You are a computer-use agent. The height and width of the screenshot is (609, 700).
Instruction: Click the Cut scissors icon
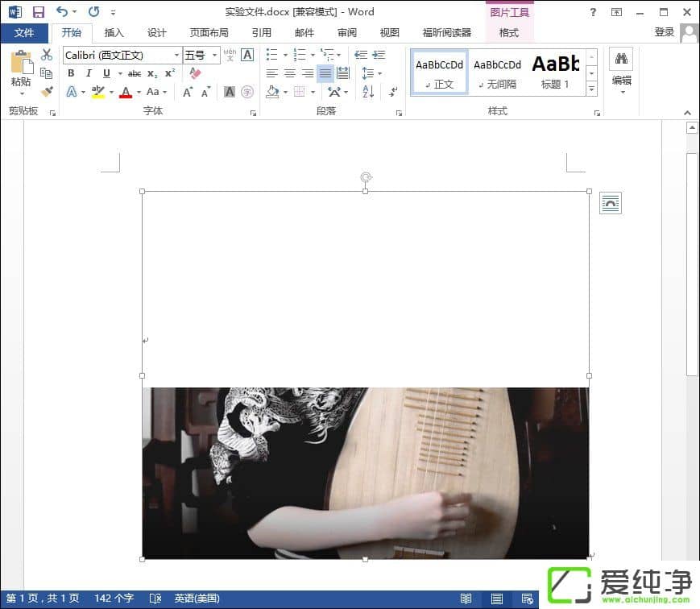tap(47, 55)
